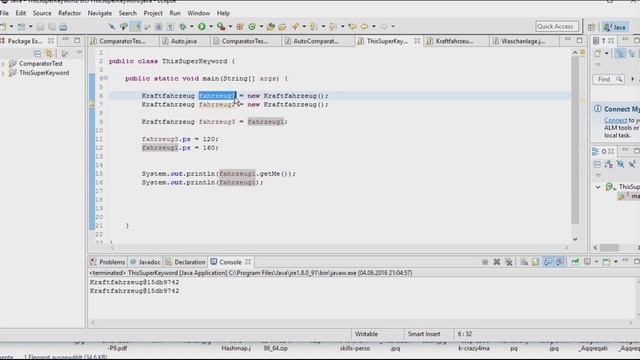Click the Sort alphabetically icon in the Outline
The height and width of the screenshot is (360, 640).
click(x=609, y=164)
